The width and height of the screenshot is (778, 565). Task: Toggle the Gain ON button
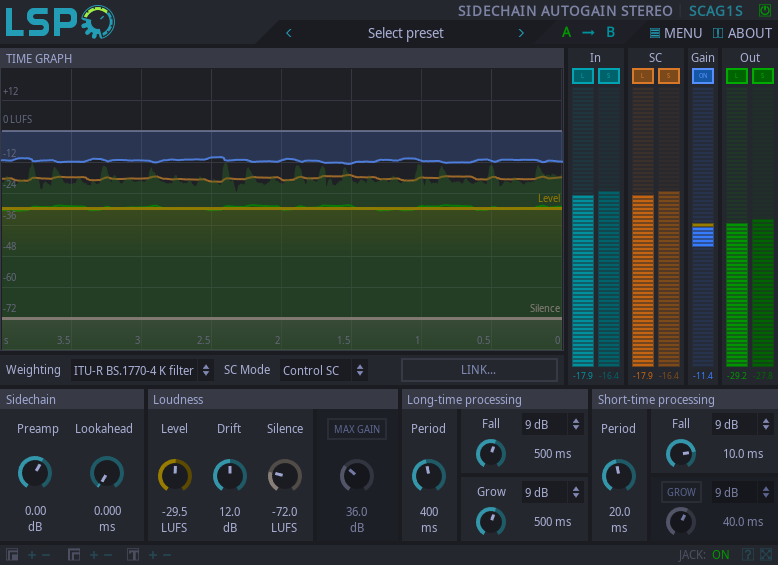pyautogui.click(x=703, y=76)
